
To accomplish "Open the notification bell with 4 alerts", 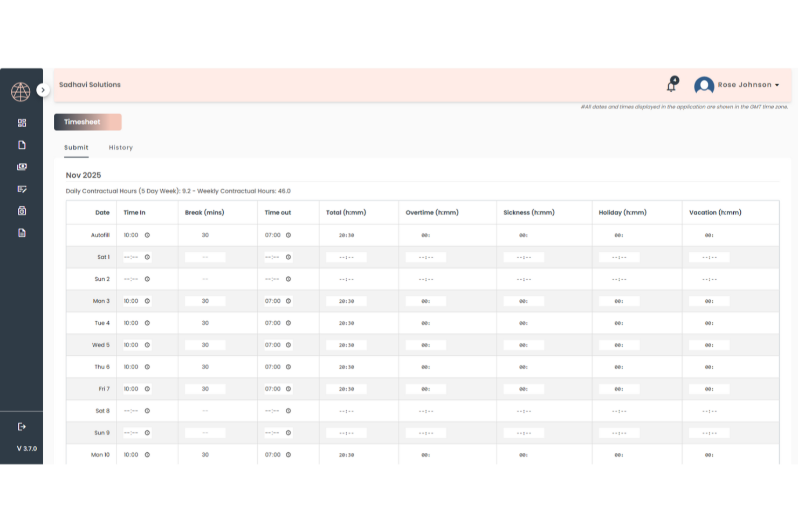I will coord(671,85).
